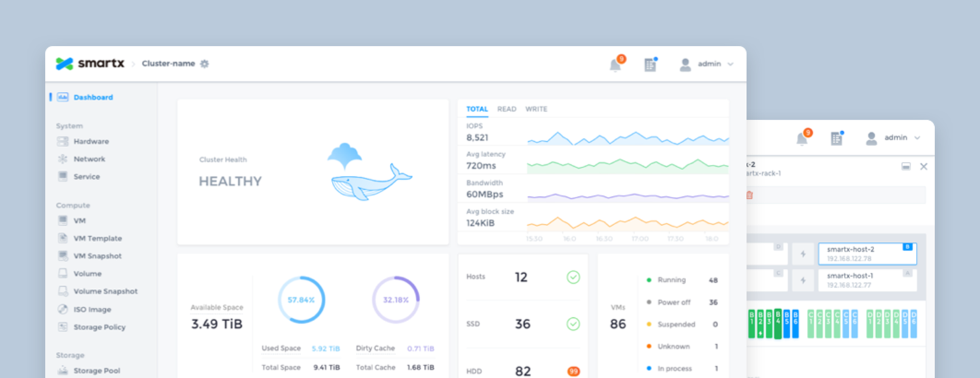Click the Volume sidebar icon

(x=63, y=273)
